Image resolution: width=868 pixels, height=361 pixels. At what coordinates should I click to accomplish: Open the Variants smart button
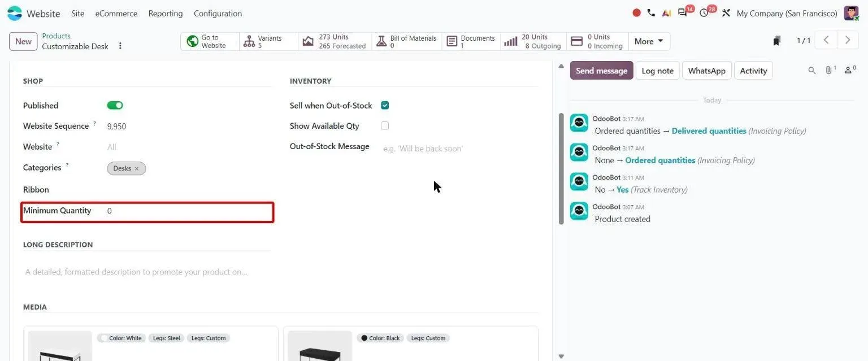(x=268, y=41)
